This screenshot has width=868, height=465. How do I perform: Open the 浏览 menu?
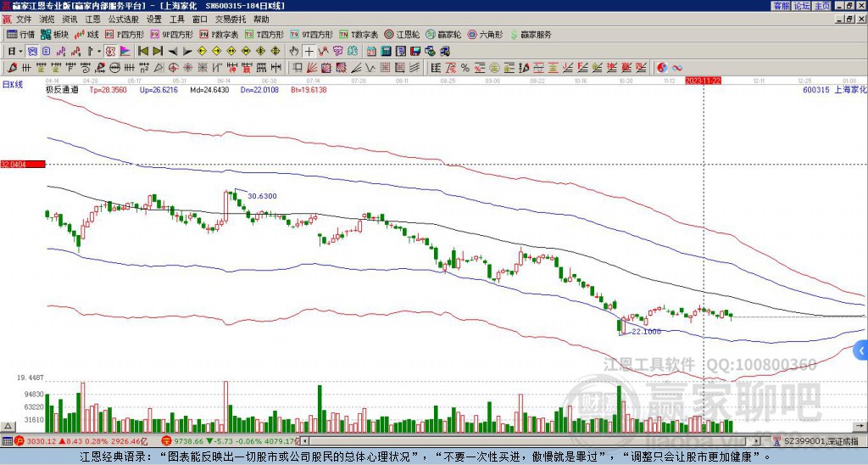[x=47, y=20]
